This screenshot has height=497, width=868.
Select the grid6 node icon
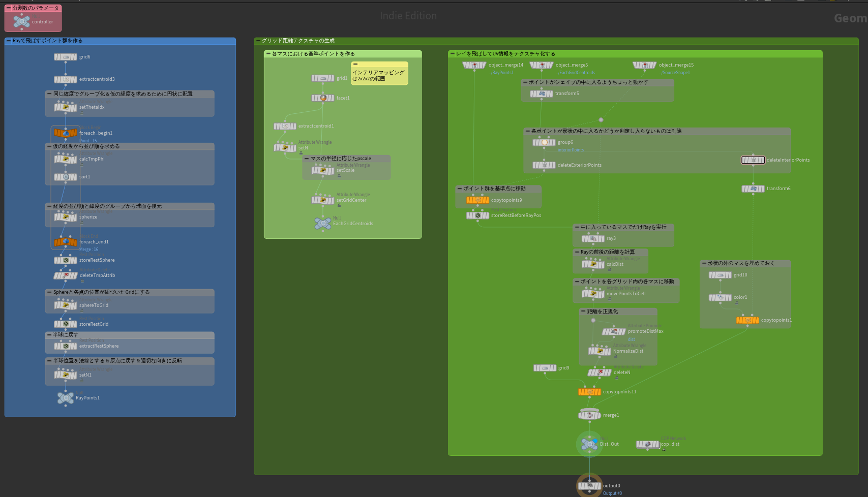click(66, 57)
